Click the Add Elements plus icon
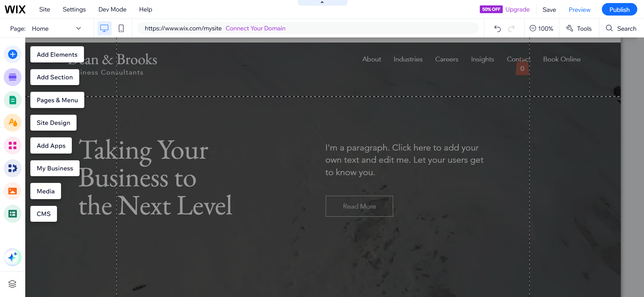 (x=12, y=54)
